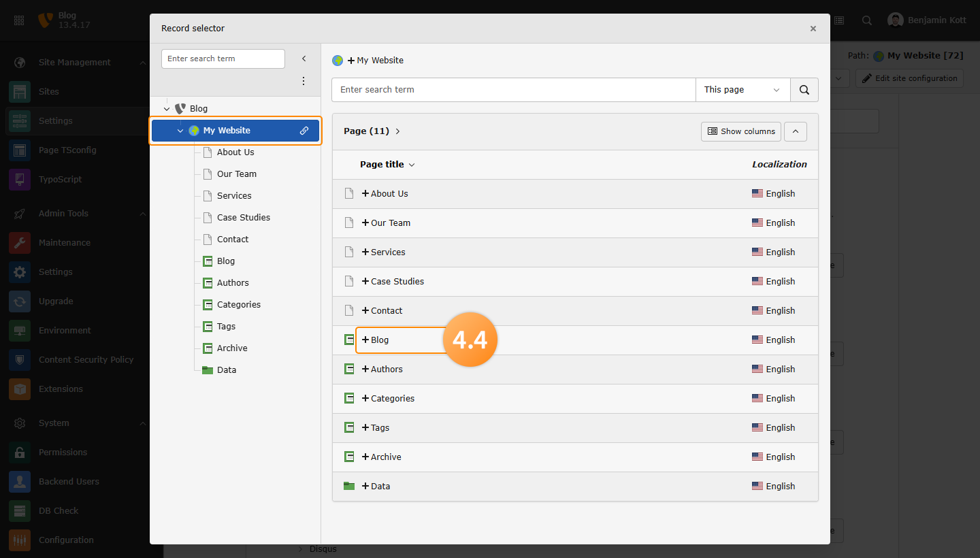Screen dimensions: 980x558
Task: Sort by Page title column dropdown
Action: tap(387, 165)
